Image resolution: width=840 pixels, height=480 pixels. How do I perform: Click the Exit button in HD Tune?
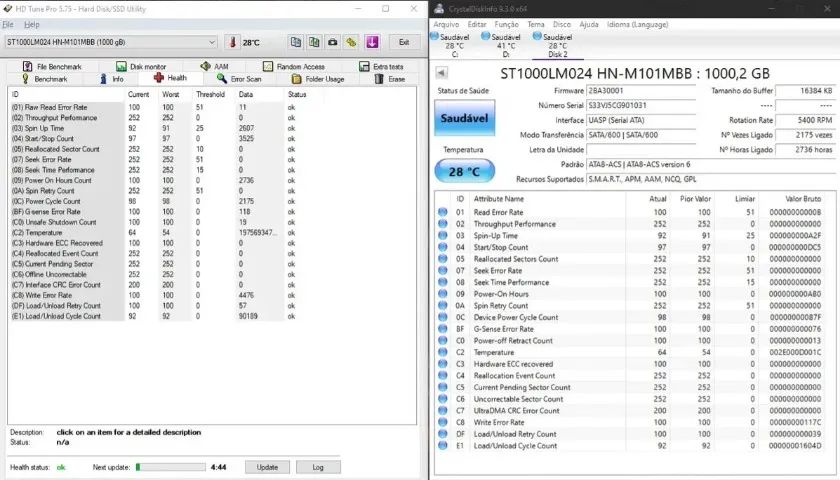pos(404,42)
